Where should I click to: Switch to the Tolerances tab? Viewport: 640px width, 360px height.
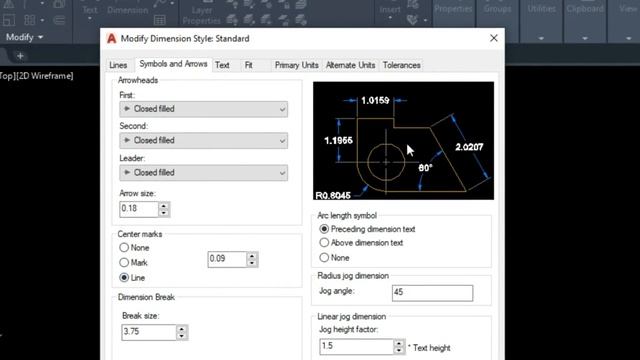pos(402,65)
